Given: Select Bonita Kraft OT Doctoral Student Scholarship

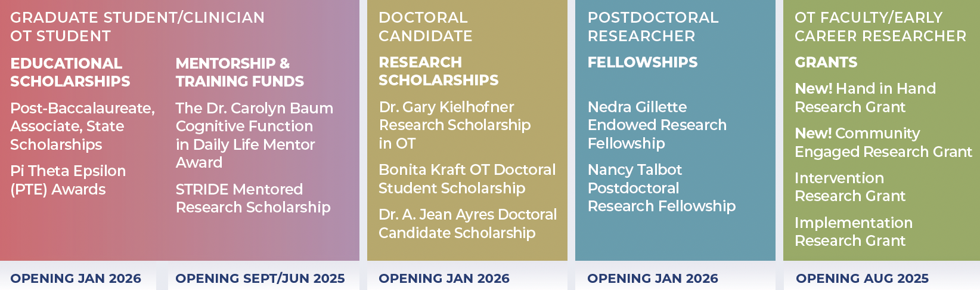Looking at the screenshot, I should pos(467,179).
